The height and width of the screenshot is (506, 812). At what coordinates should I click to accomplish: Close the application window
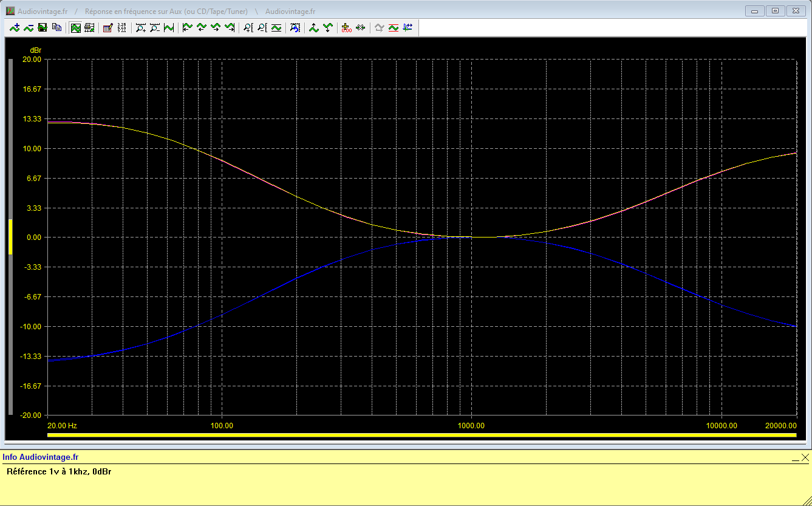(795, 10)
